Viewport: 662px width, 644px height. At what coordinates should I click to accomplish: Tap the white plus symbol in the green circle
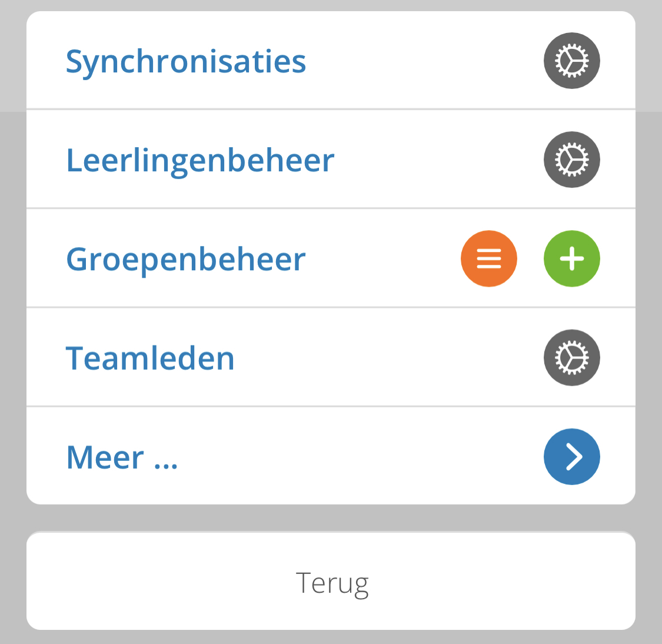pyautogui.click(x=571, y=258)
